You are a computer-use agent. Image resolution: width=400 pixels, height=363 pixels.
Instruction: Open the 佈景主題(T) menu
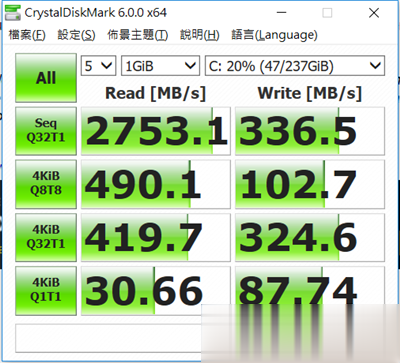(137, 35)
